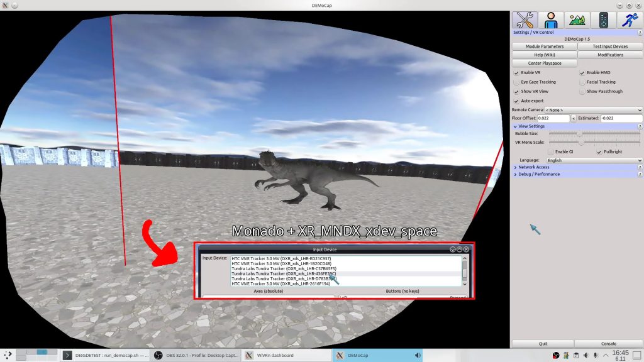The image size is (644, 362).
Task: Toggle the Fullbright checkbox
Action: pyautogui.click(x=599, y=151)
